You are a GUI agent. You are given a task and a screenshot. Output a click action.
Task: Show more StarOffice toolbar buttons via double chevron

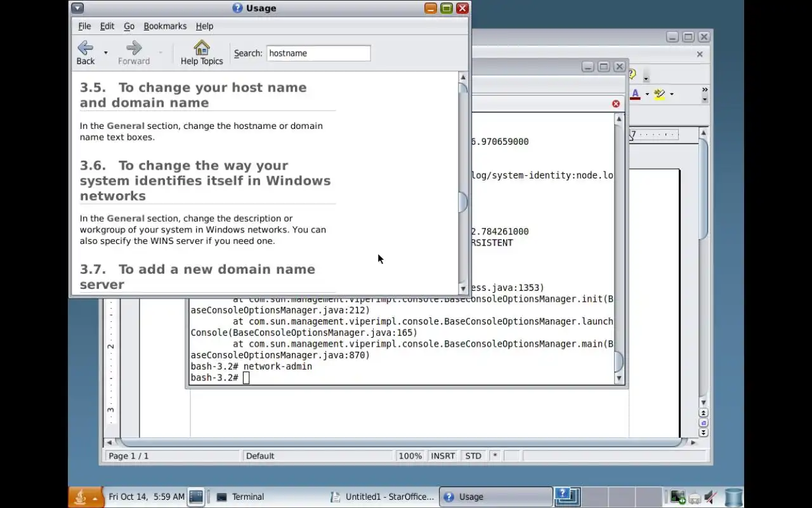(705, 90)
